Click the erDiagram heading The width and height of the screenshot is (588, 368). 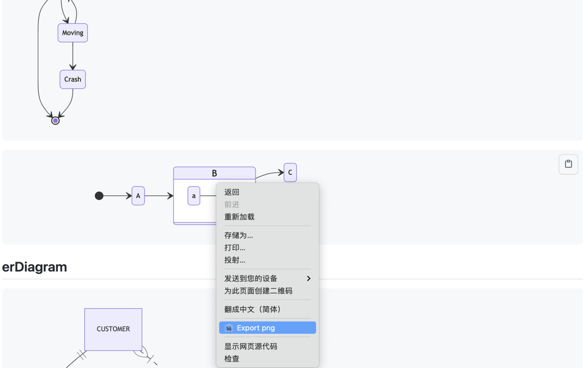click(x=34, y=267)
